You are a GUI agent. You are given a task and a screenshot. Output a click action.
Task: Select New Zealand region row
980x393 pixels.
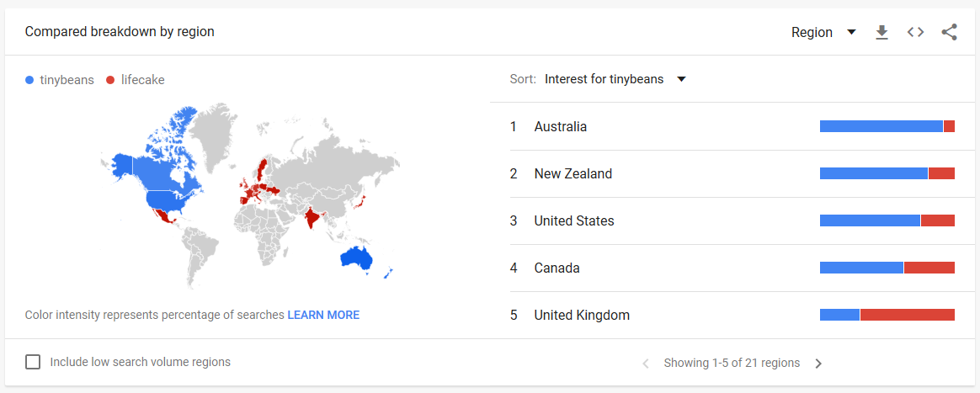pyautogui.click(x=733, y=173)
